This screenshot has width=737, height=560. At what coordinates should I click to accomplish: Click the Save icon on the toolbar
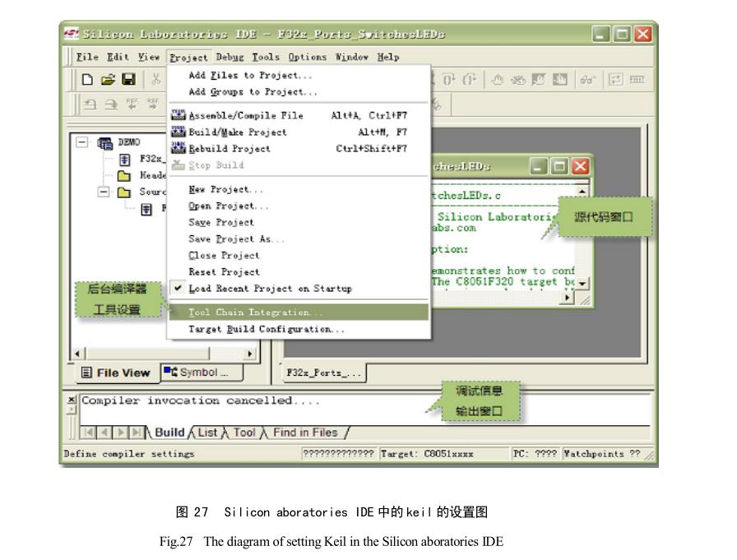[130, 76]
